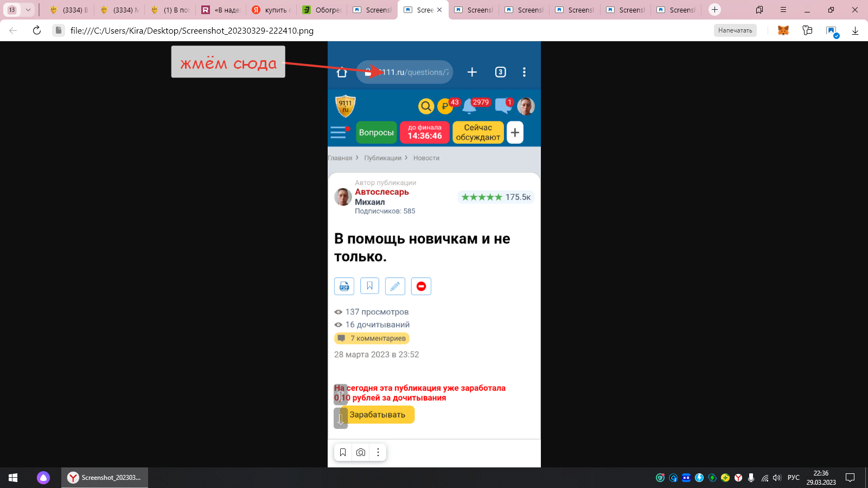The height and width of the screenshot is (488, 868).
Task: Click the microphone tray icon
Action: [751, 478]
